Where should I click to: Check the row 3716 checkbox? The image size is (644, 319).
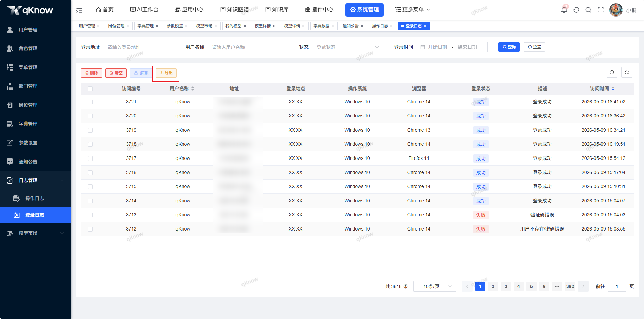[x=90, y=173]
